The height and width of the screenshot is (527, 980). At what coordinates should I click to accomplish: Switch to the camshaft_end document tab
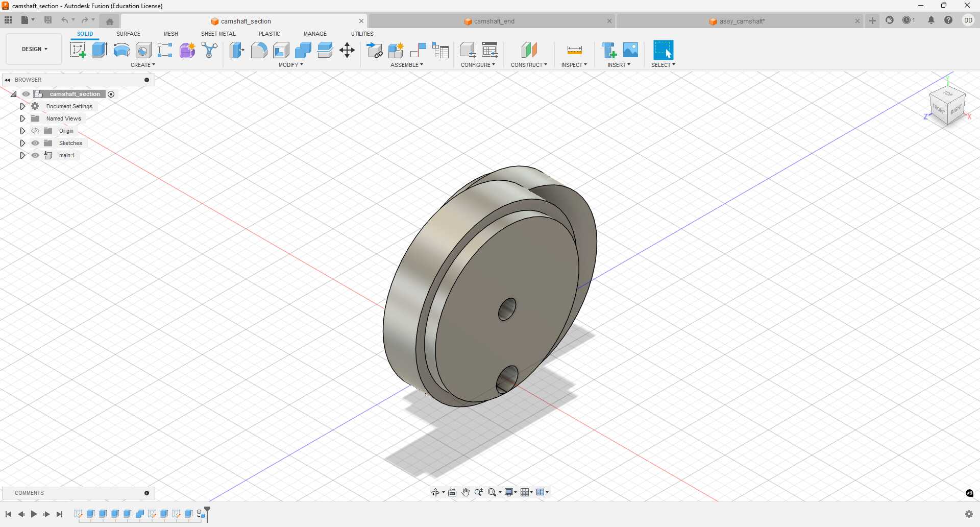(494, 21)
